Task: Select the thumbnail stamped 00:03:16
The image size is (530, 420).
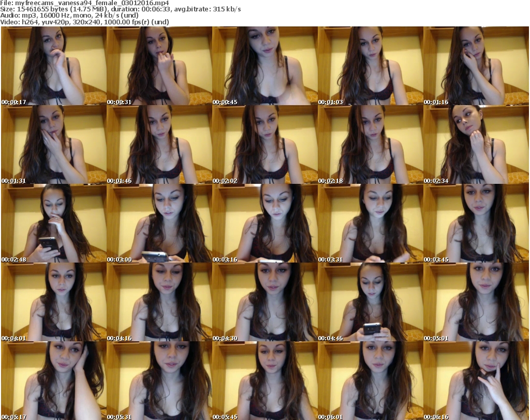Action: tap(265, 224)
